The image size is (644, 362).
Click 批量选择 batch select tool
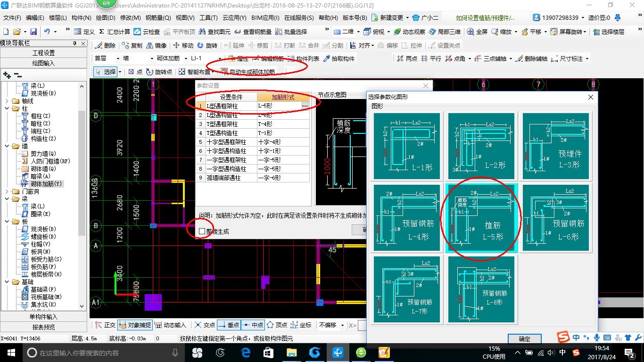291,32
